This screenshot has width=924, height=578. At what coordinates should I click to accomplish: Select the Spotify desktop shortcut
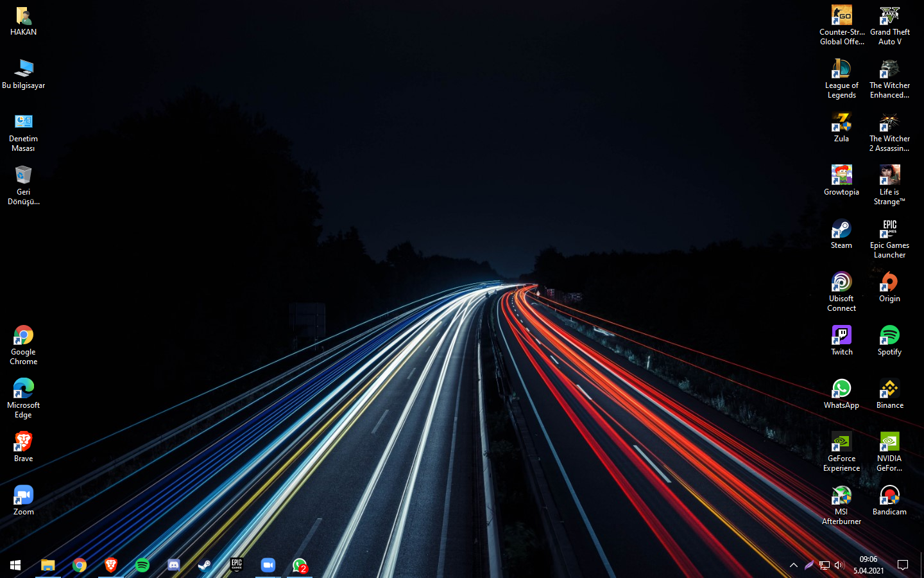890,341
